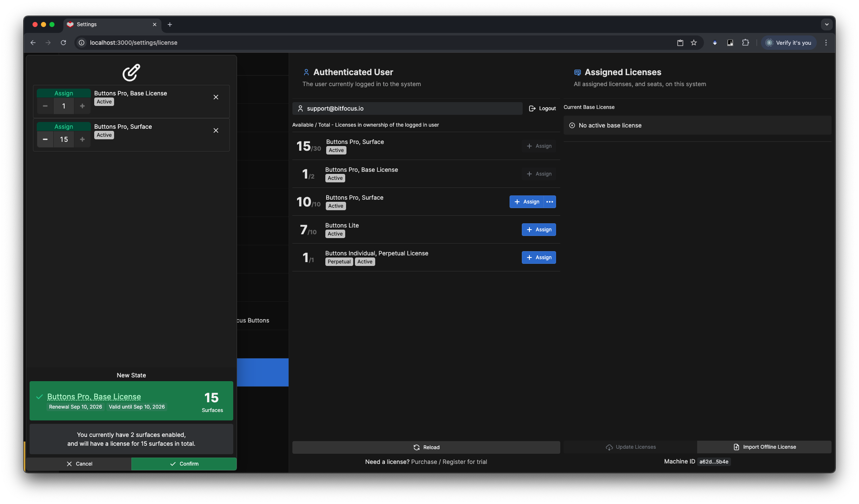
Task: Click the No active base license row
Action: tap(698, 125)
